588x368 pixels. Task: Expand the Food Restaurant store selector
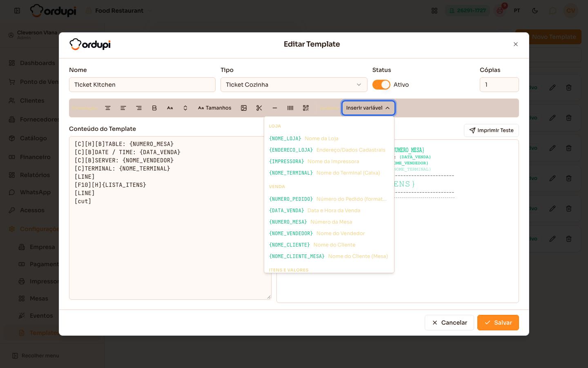tap(119, 11)
